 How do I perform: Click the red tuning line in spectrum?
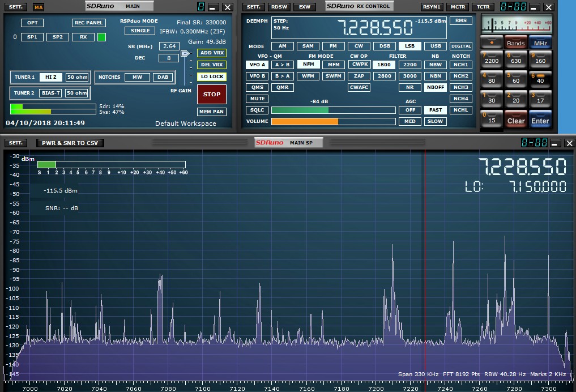(x=425, y=265)
